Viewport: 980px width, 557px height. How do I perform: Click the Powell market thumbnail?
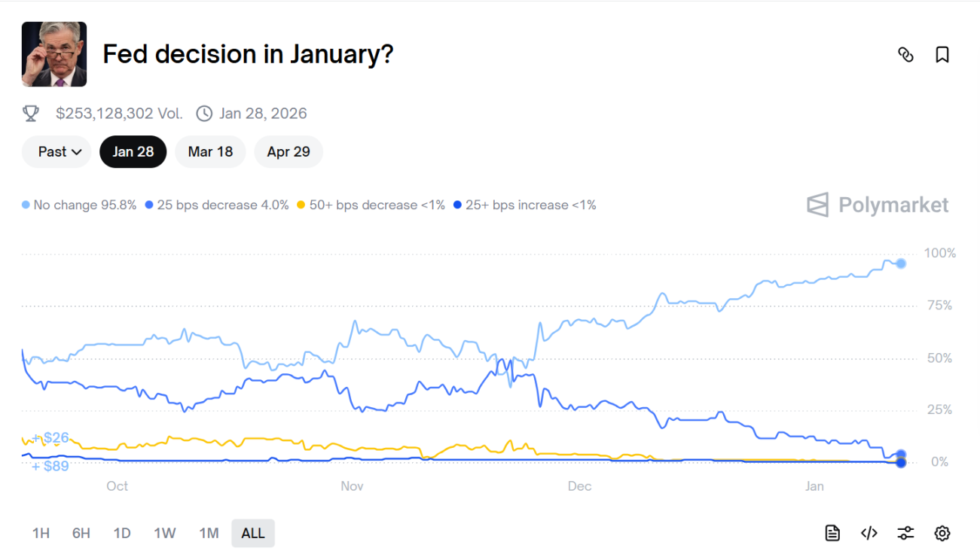pos(54,54)
